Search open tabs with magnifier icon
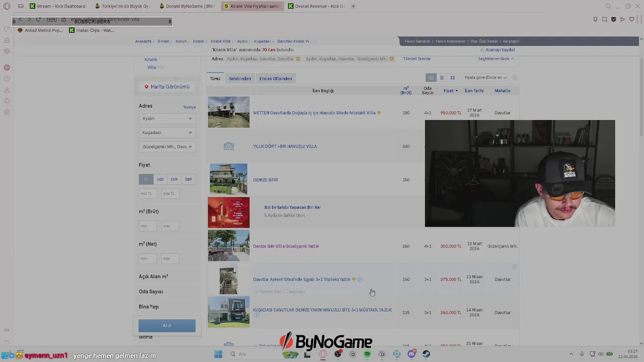 [x=608, y=6]
